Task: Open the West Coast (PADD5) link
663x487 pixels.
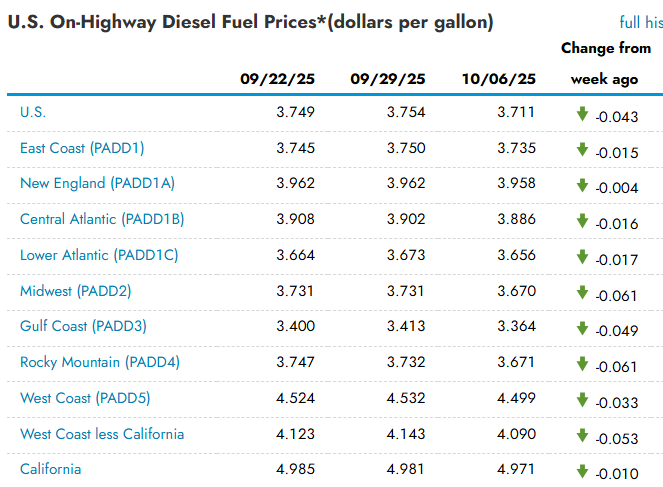Action: tap(85, 398)
